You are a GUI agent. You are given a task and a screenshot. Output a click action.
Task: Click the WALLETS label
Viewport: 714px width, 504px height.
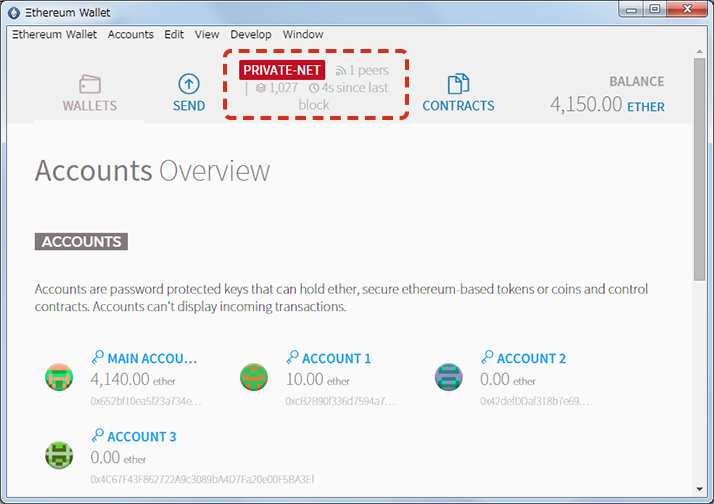pyautogui.click(x=90, y=106)
